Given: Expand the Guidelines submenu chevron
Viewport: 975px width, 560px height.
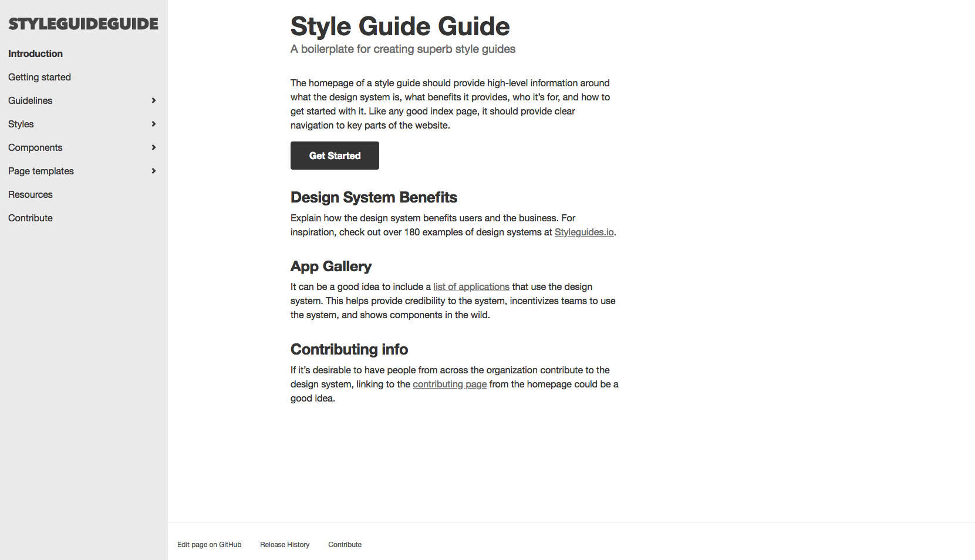Looking at the screenshot, I should pos(154,100).
